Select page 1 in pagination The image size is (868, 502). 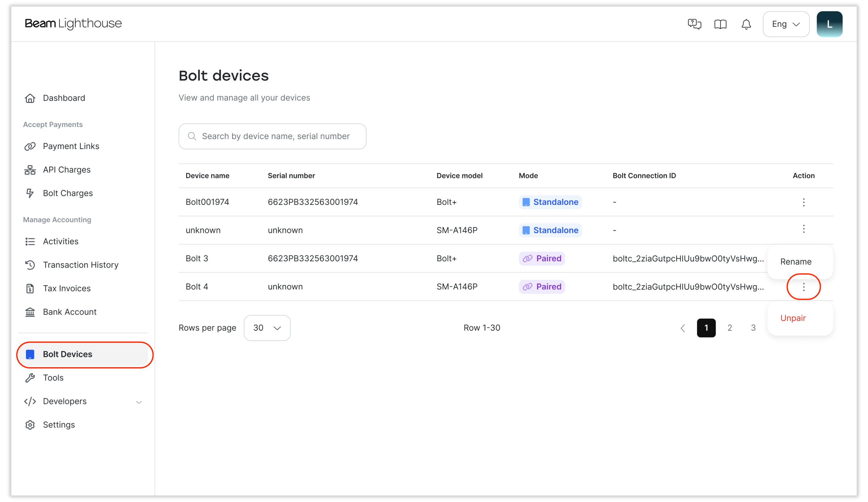(x=706, y=328)
